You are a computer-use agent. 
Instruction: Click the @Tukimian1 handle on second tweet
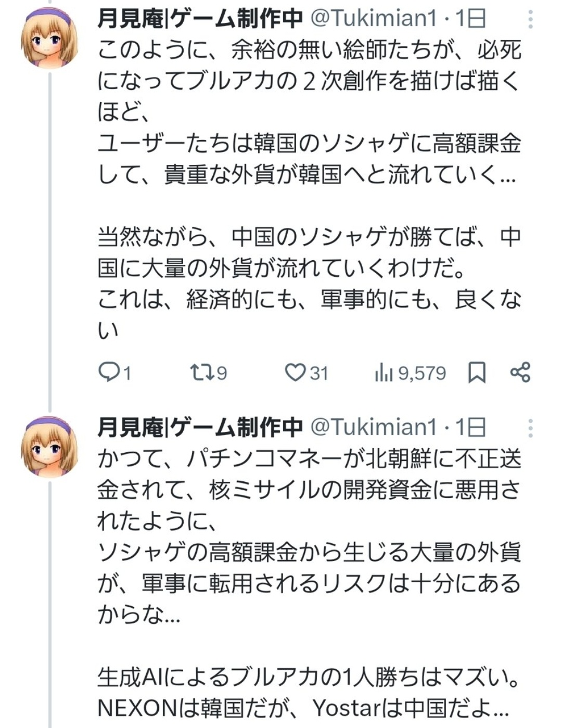(x=374, y=428)
